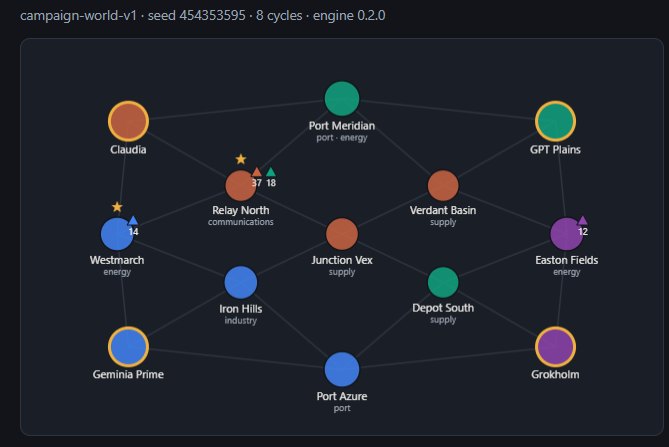Select the GPT Plains node circle

555,121
